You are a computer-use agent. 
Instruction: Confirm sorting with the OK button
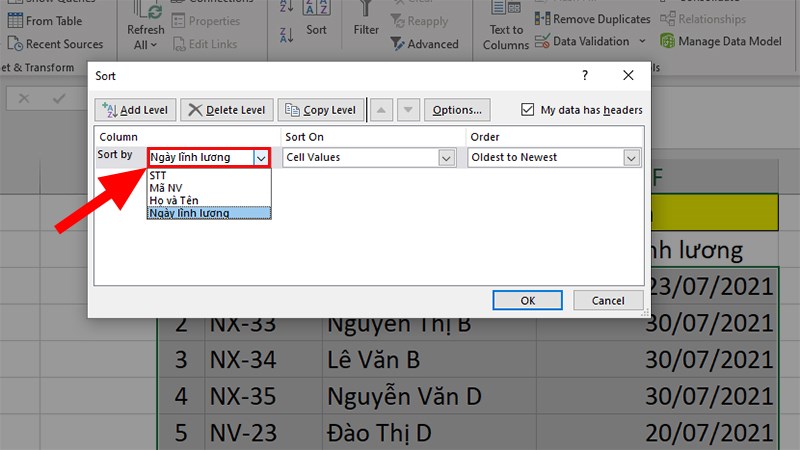[x=528, y=301]
